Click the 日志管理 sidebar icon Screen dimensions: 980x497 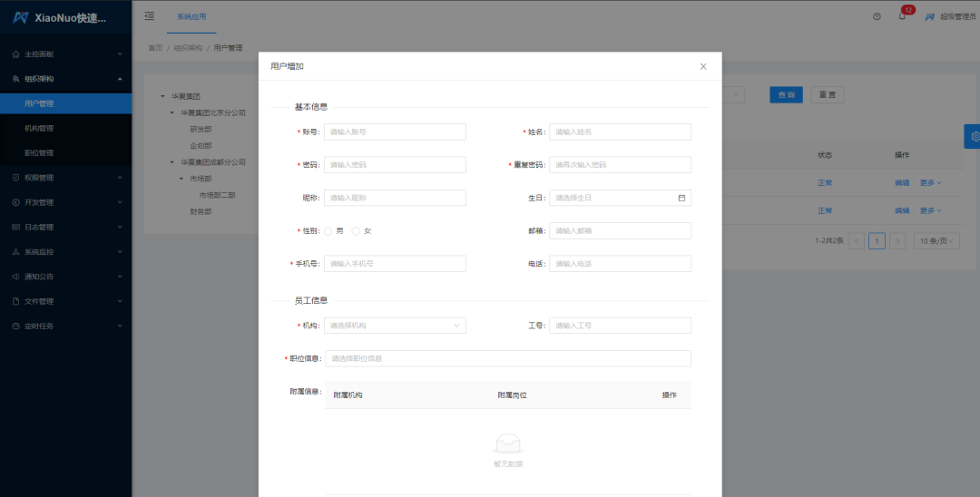click(16, 228)
